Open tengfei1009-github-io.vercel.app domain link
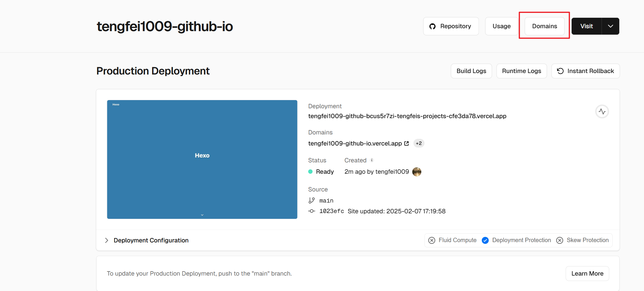Image resolution: width=644 pixels, height=291 pixels. pos(355,143)
